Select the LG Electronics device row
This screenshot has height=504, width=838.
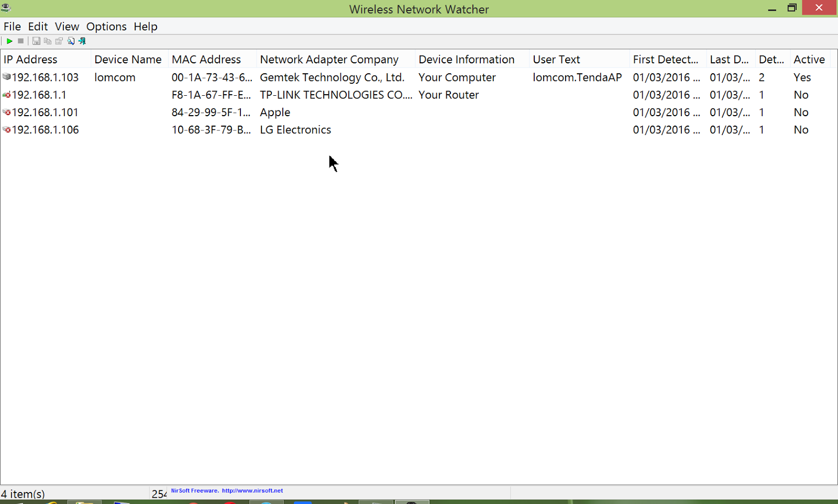click(x=295, y=130)
